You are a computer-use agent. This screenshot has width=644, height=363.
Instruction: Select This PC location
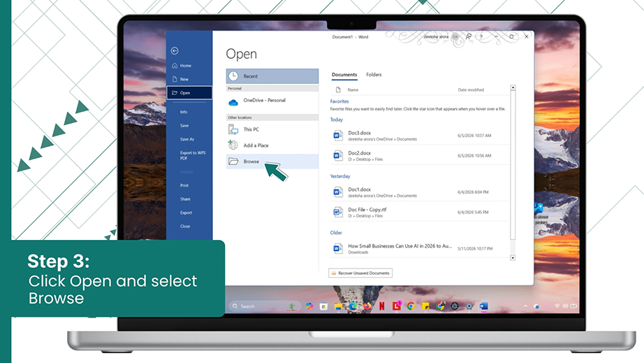pos(272,129)
